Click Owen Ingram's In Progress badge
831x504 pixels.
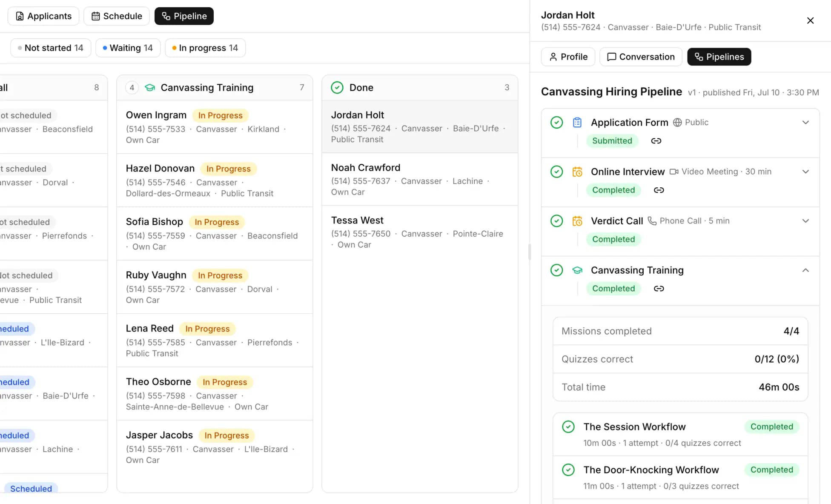220,115
